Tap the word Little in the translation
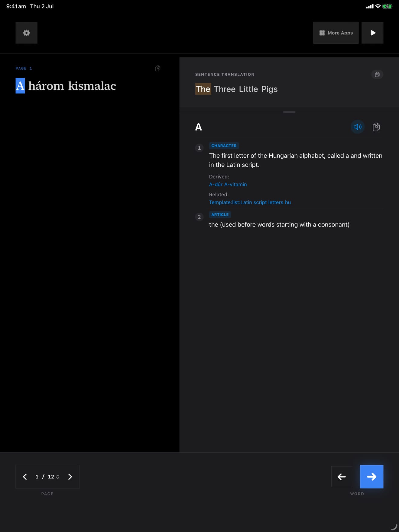The image size is (399, 532). [248, 89]
